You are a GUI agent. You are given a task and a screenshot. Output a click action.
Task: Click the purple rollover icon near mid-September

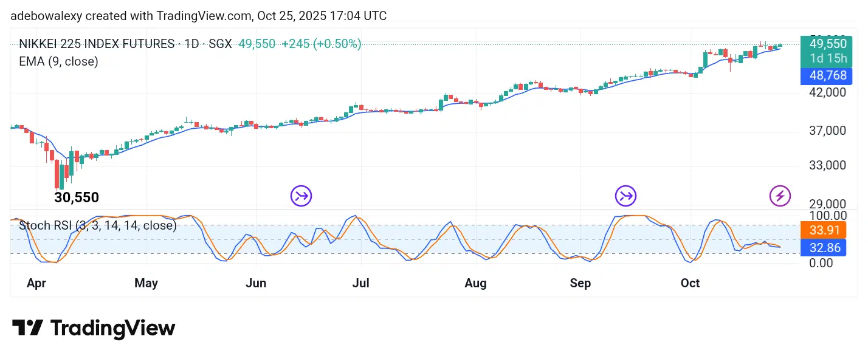pyautogui.click(x=625, y=196)
